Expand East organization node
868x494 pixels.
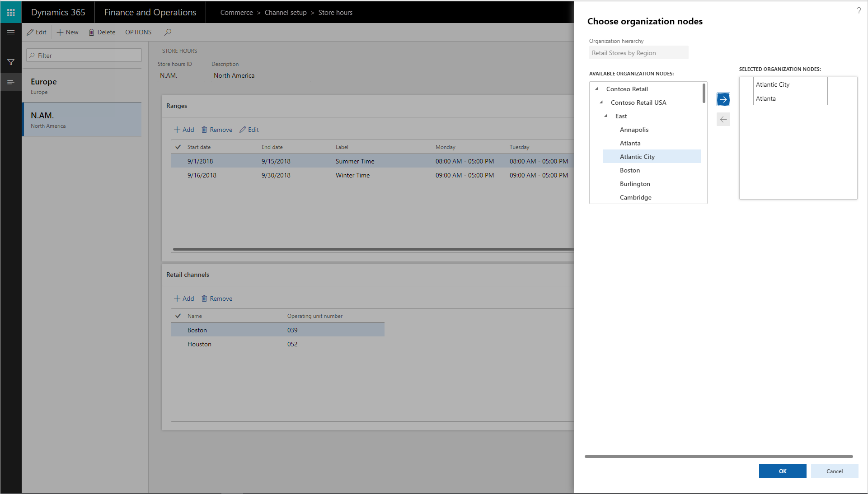[605, 116]
